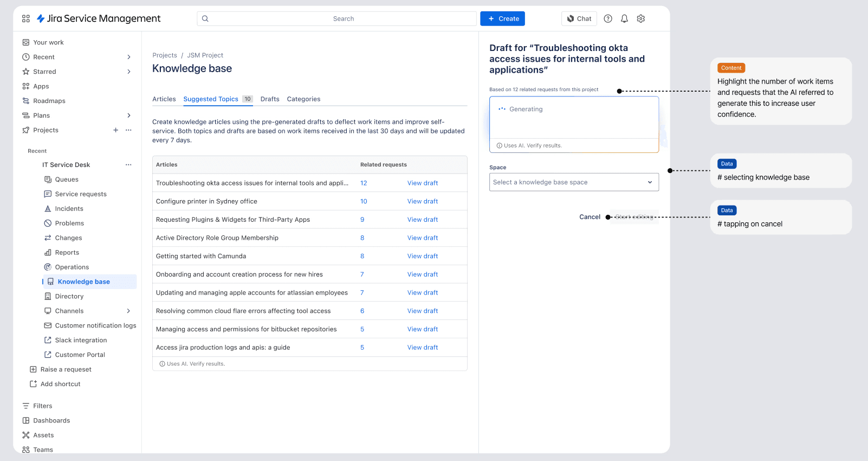Expand the Starred menu chevron
This screenshot has height=461, width=868.
coord(129,72)
